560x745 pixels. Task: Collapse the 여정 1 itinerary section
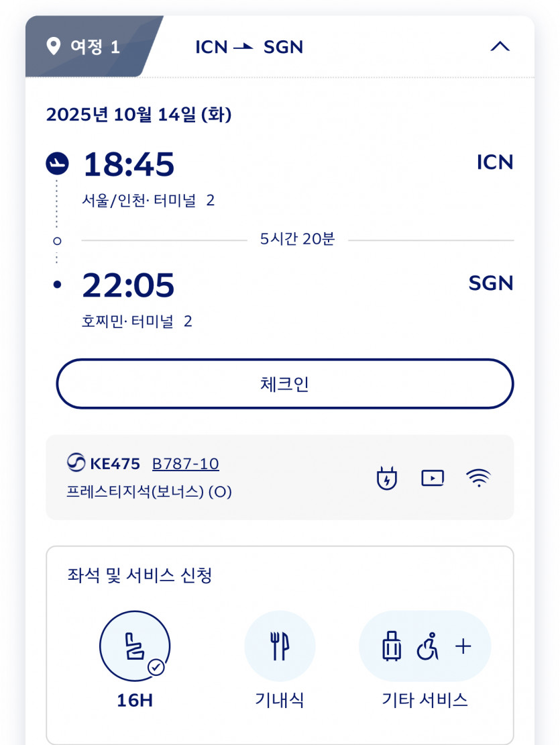500,47
